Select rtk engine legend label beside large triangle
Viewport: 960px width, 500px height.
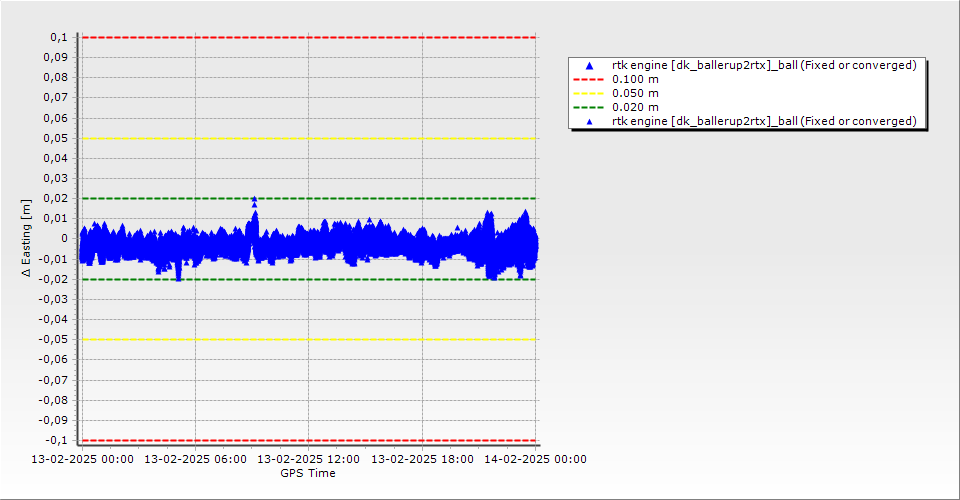(764, 65)
